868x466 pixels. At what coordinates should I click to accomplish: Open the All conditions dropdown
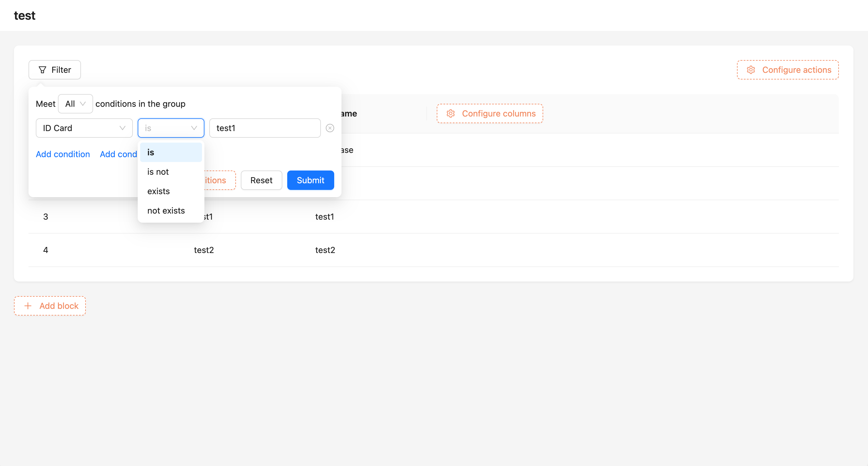tap(75, 104)
